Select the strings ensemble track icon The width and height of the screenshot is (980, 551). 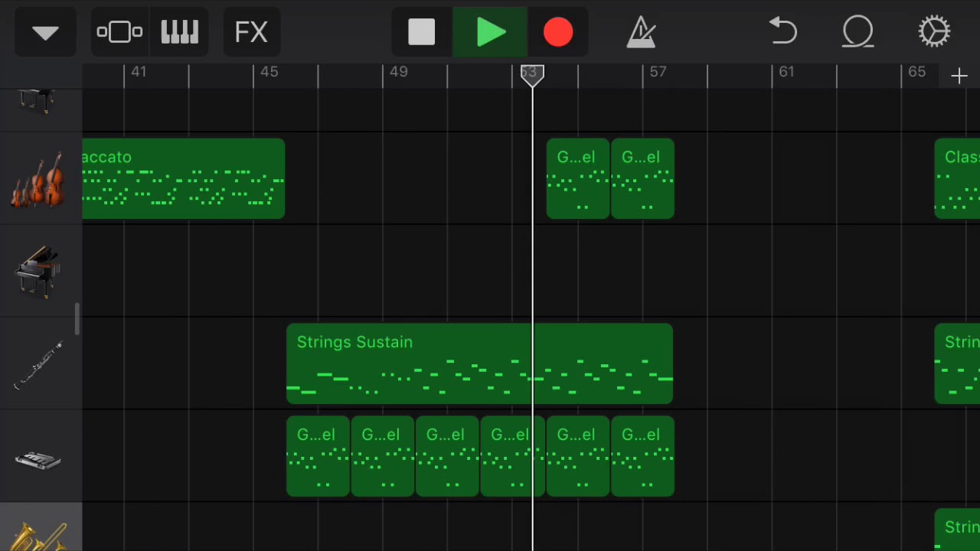(38, 179)
